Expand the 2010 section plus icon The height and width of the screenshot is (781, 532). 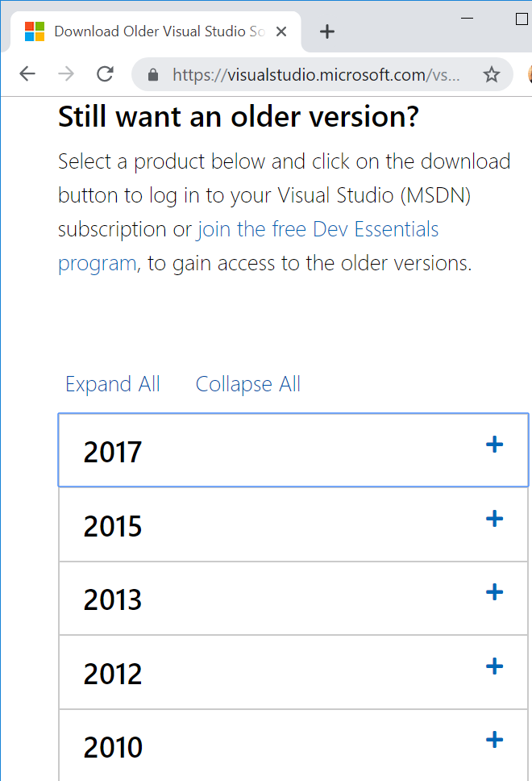[x=494, y=740]
